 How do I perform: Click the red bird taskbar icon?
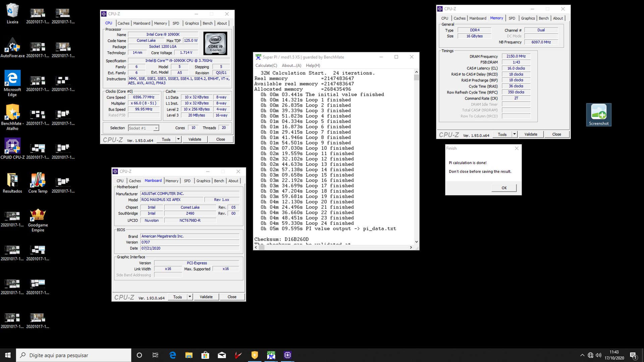pyautogui.click(x=238, y=355)
